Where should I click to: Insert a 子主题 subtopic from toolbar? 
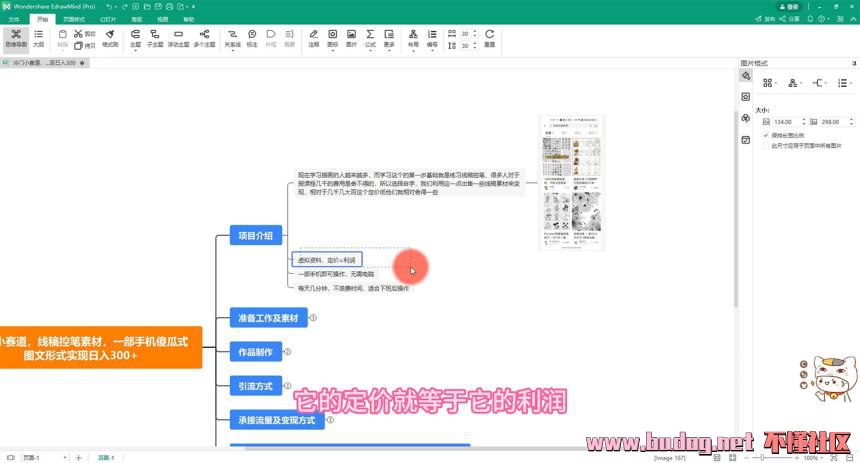[x=155, y=37]
